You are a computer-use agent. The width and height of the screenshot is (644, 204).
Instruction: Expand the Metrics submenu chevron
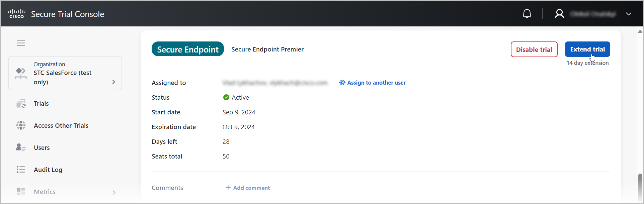point(114,192)
